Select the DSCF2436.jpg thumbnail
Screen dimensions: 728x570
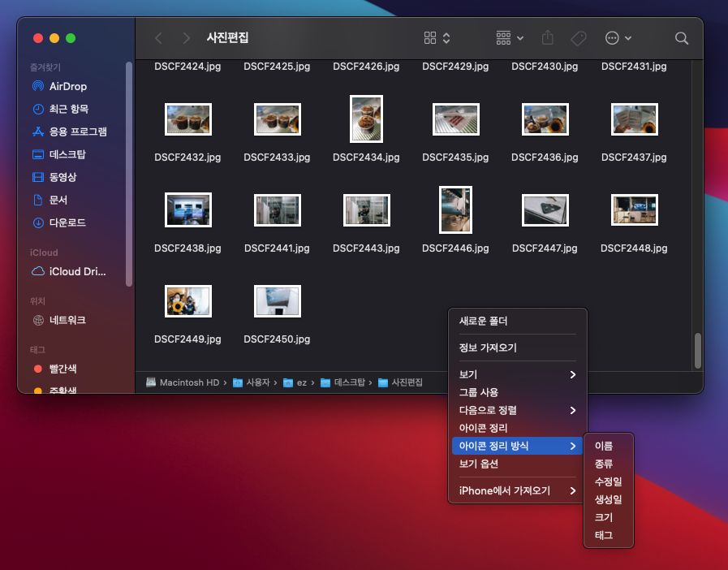tap(545, 119)
